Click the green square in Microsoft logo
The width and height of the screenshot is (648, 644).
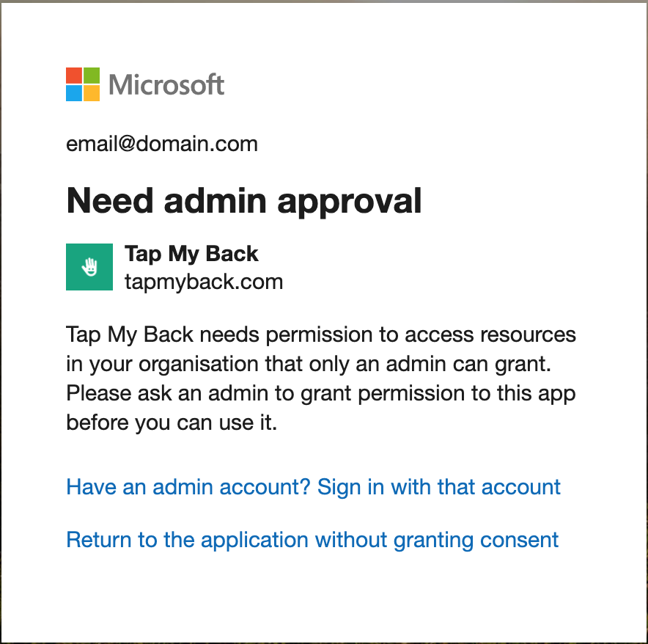(92, 76)
